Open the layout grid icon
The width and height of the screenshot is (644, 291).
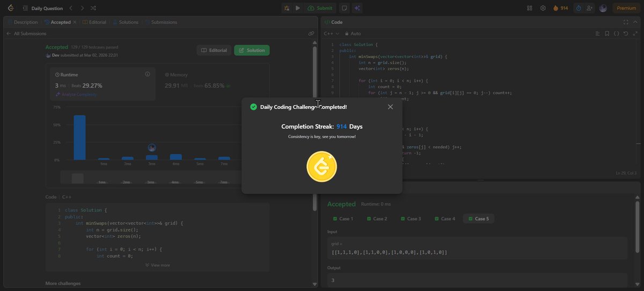click(530, 8)
